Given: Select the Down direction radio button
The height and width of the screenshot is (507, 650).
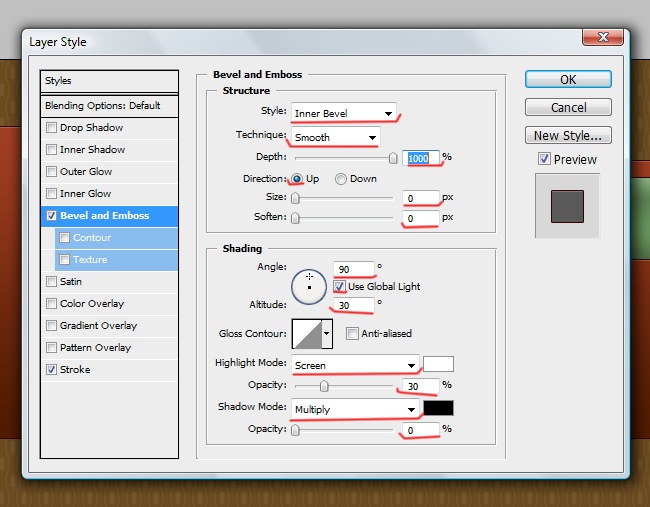Looking at the screenshot, I should (341, 179).
